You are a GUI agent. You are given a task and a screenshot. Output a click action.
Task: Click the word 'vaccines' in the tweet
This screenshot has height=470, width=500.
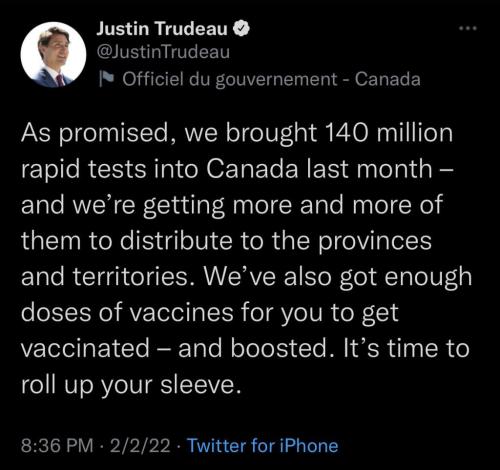181,313
